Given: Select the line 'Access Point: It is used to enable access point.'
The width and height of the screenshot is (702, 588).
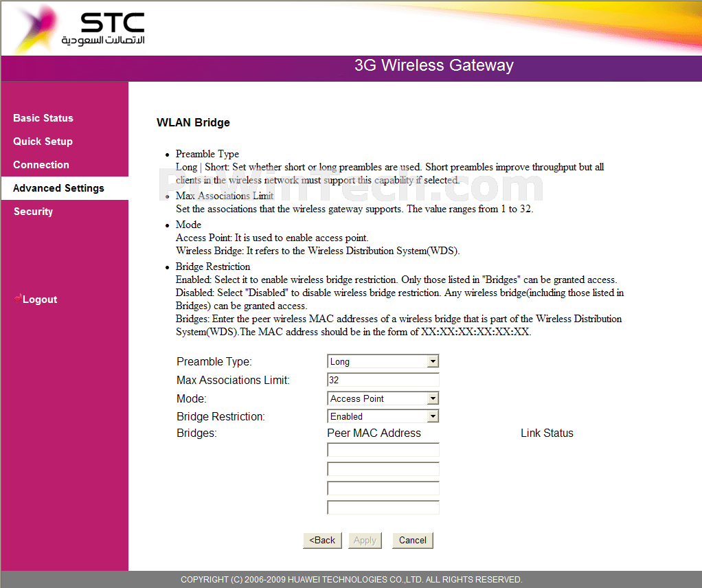Looking at the screenshot, I should (272, 238).
